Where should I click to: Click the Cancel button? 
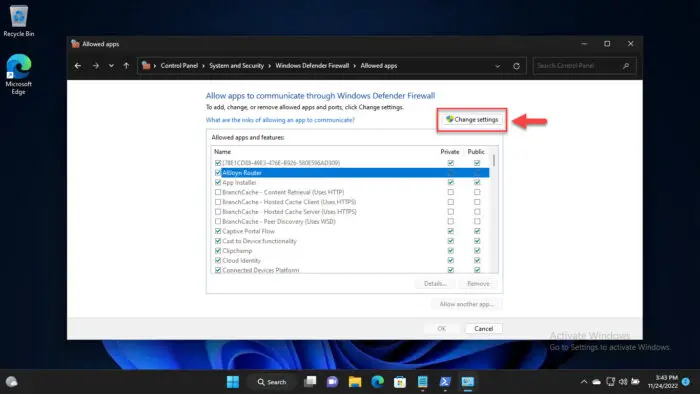click(x=483, y=328)
